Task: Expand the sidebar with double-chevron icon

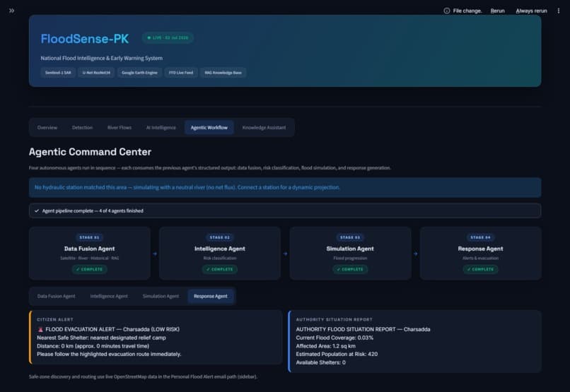Action: point(11,11)
